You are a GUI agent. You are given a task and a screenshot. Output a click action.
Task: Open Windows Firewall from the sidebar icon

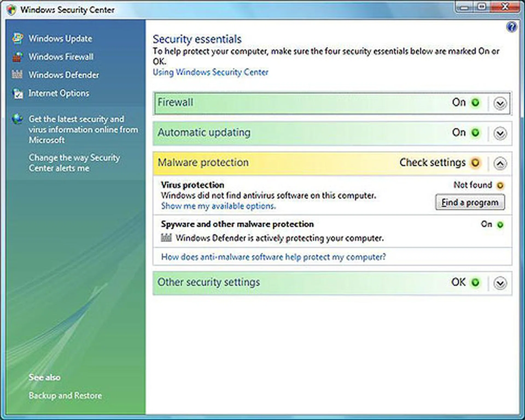click(x=18, y=57)
